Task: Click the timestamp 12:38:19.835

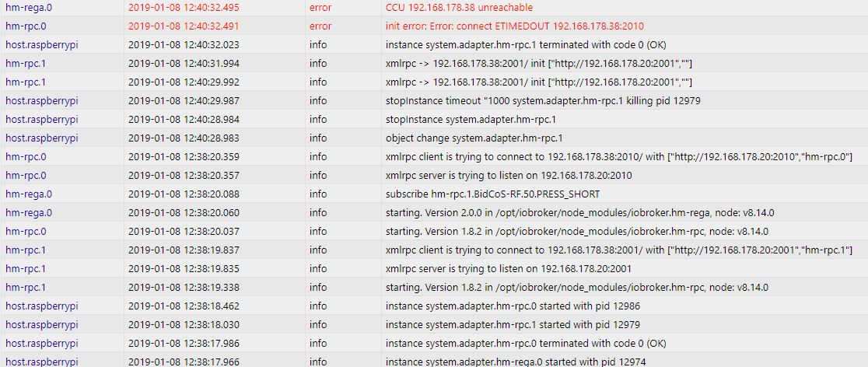Action: coord(184,268)
